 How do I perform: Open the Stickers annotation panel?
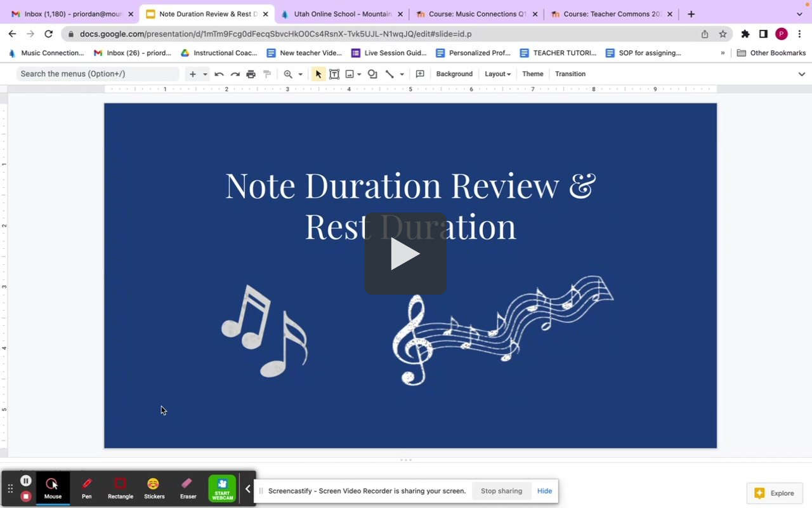154,486
